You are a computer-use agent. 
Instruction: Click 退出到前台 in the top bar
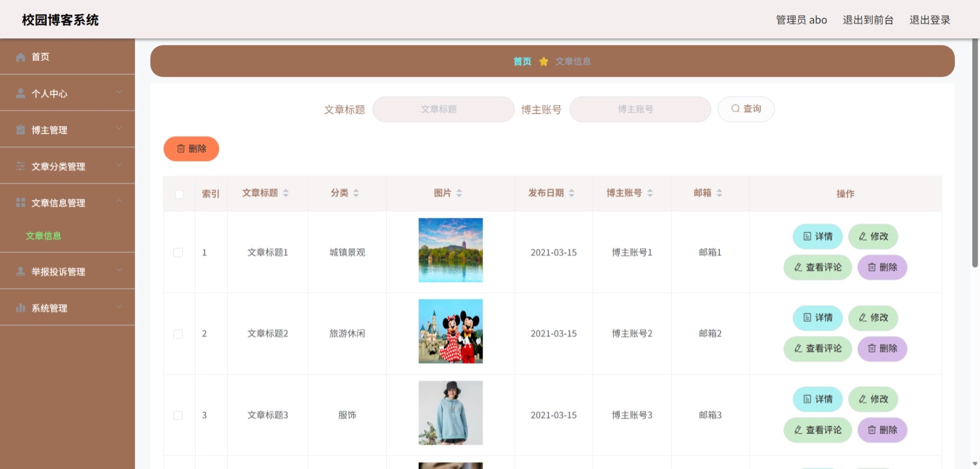coord(868,20)
